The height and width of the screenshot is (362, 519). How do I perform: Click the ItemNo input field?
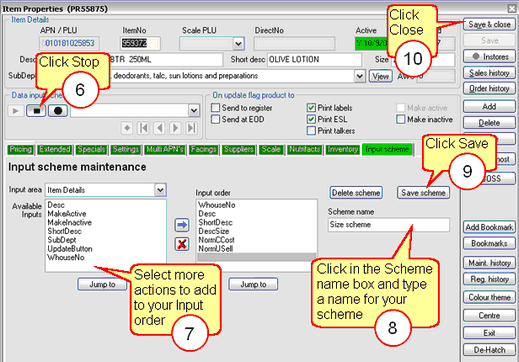point(140,43)
